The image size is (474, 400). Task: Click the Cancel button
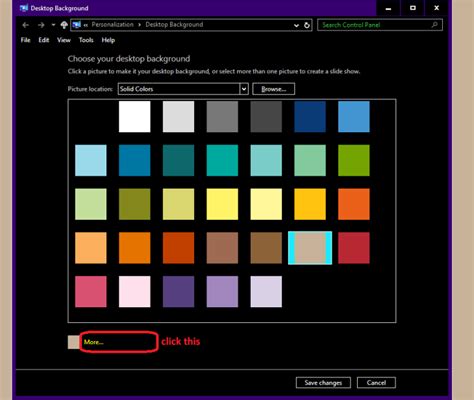tap(376, 383)
